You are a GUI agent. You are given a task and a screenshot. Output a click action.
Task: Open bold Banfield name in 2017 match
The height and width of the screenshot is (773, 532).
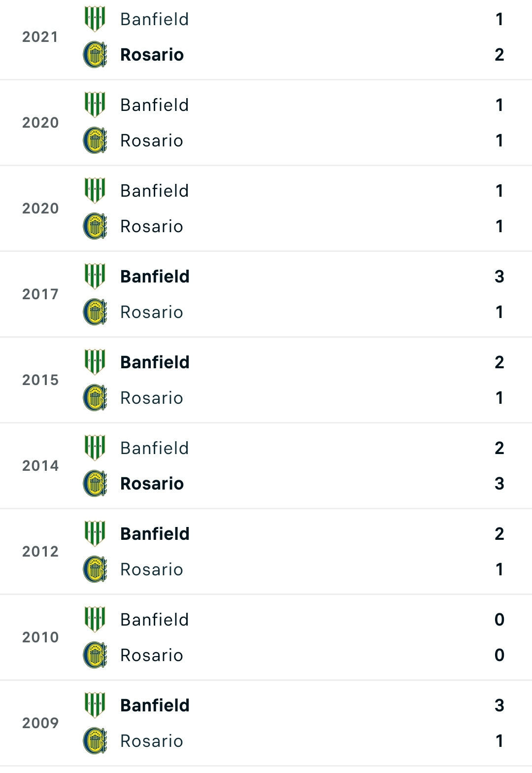[155, 277]
